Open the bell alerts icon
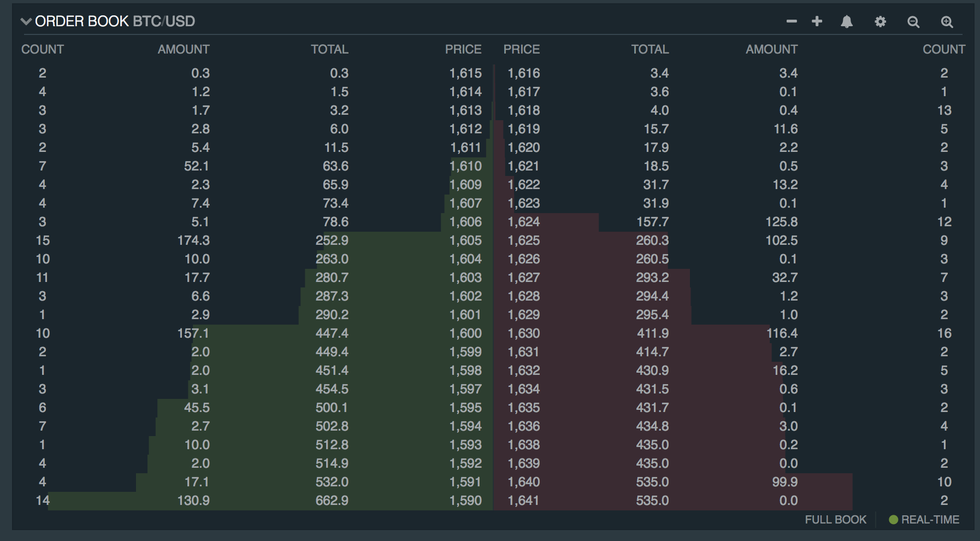 tap(847, 21)
